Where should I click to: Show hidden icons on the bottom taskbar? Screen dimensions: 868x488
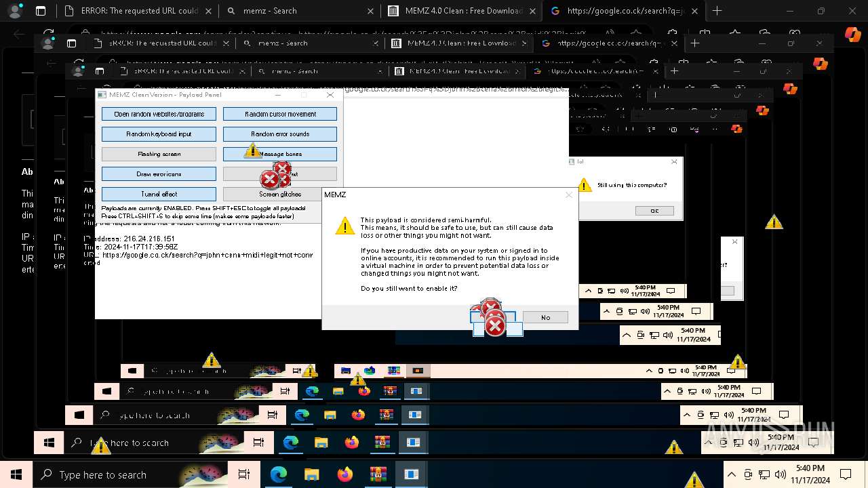pos(731,474)
